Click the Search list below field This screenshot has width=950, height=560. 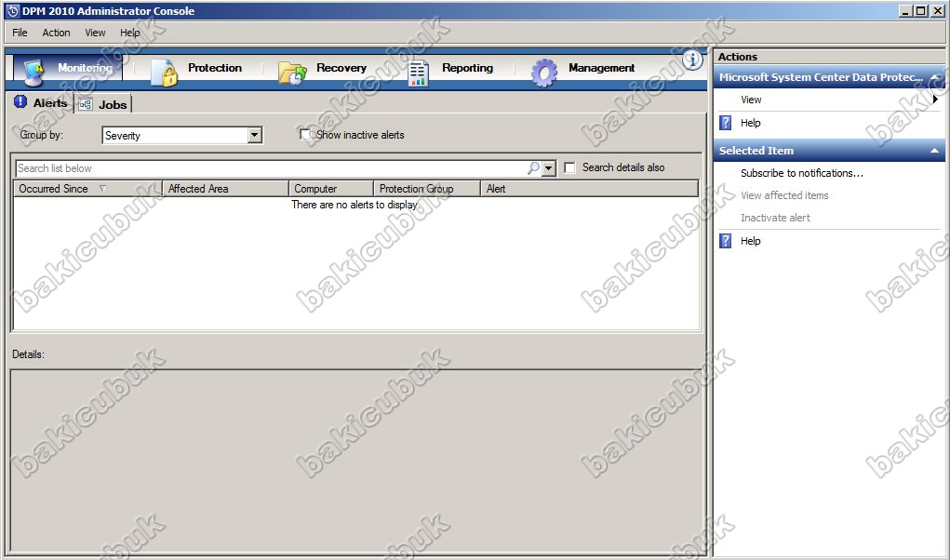point(272,168)
